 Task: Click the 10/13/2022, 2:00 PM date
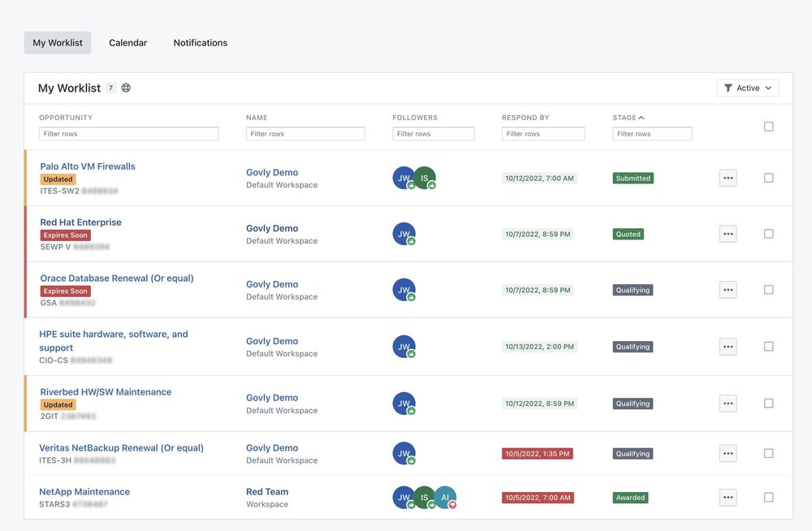coord(540,347)
